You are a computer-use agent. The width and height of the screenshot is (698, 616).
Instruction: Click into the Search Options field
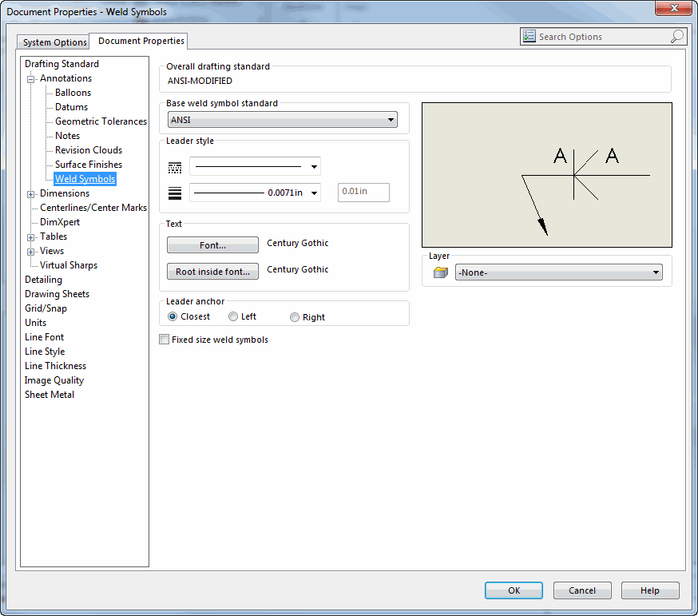[603, 37]
